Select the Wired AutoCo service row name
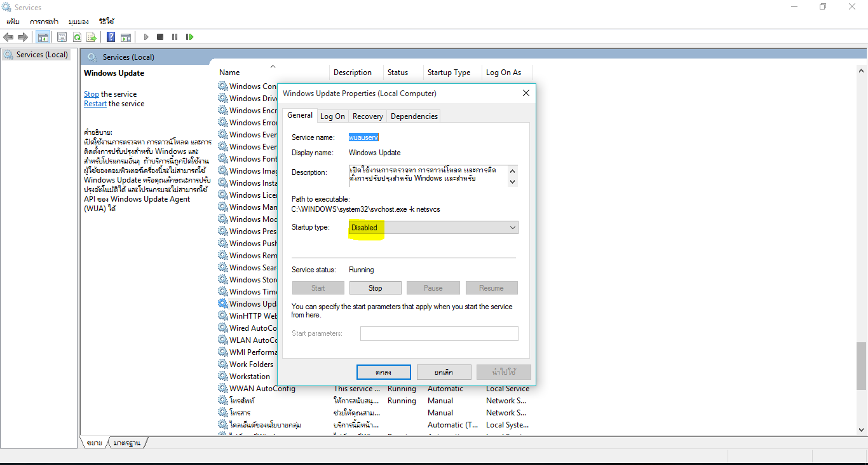868x465 pixels. 253,328
